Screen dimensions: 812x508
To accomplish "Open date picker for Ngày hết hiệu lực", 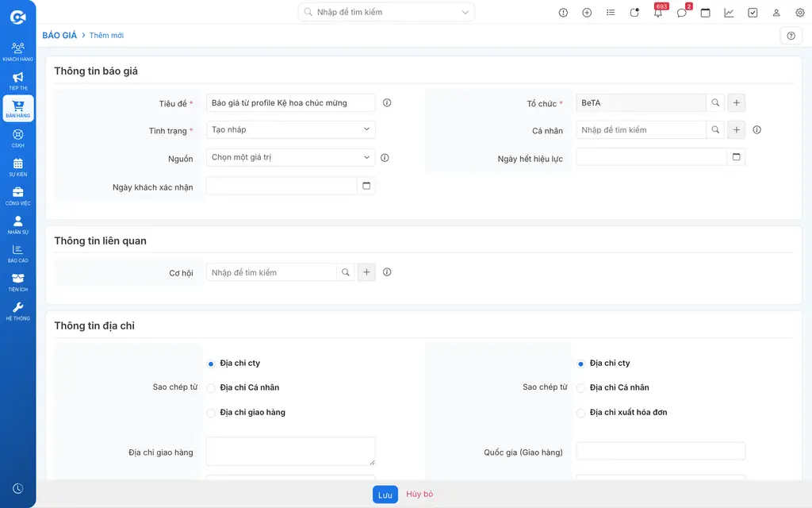I will [x=736, y=157].
